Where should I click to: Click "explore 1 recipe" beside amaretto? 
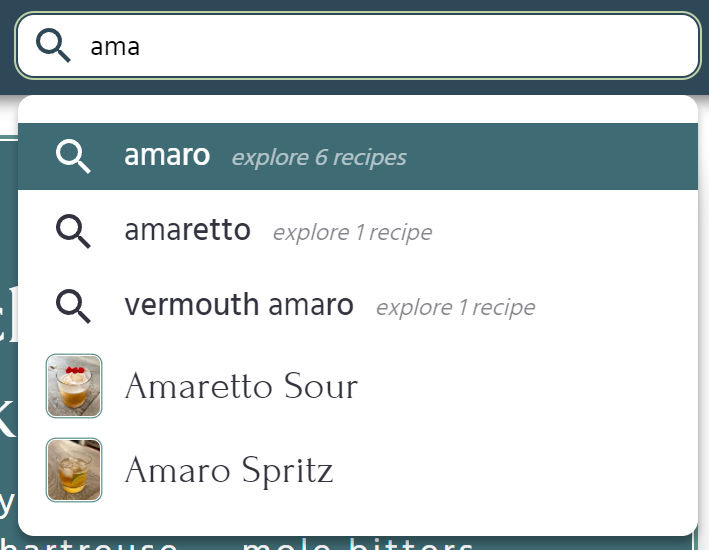pos(352,233)
